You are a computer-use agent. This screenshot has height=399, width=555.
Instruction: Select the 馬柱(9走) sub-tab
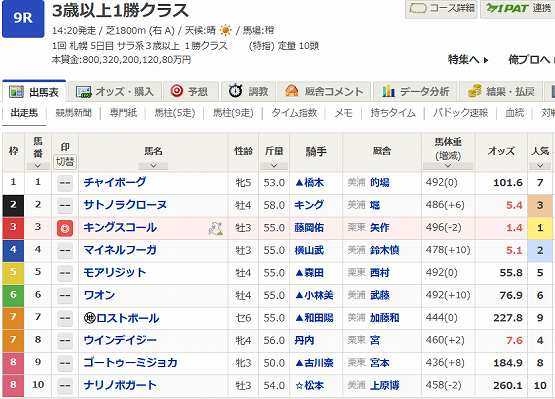pos(233,113)
